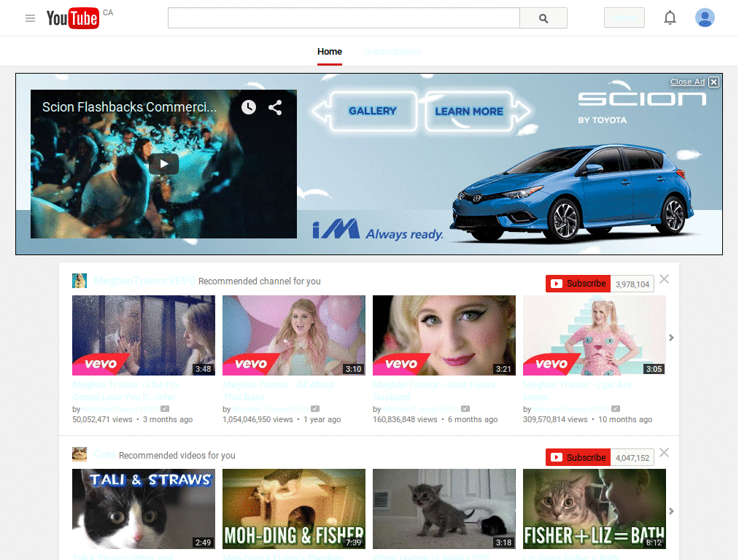The height and width of the screenshot is (560, 747).
Task: Click 4,047,152 subscriber count
Action: [x=632, y=458]
